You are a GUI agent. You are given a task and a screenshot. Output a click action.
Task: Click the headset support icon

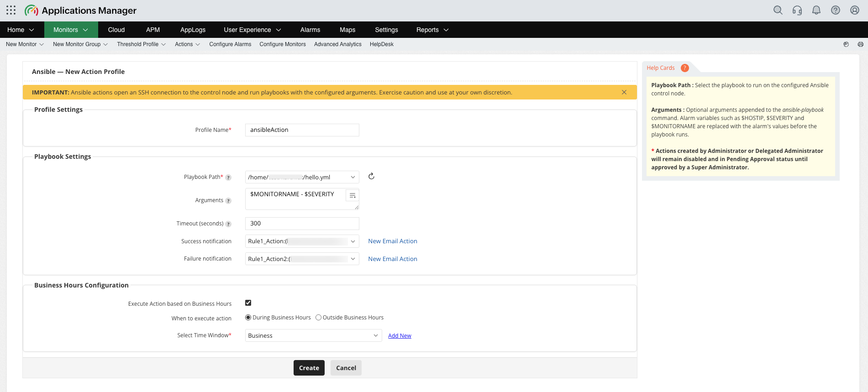pyautogui.click(x=797, y=10)
